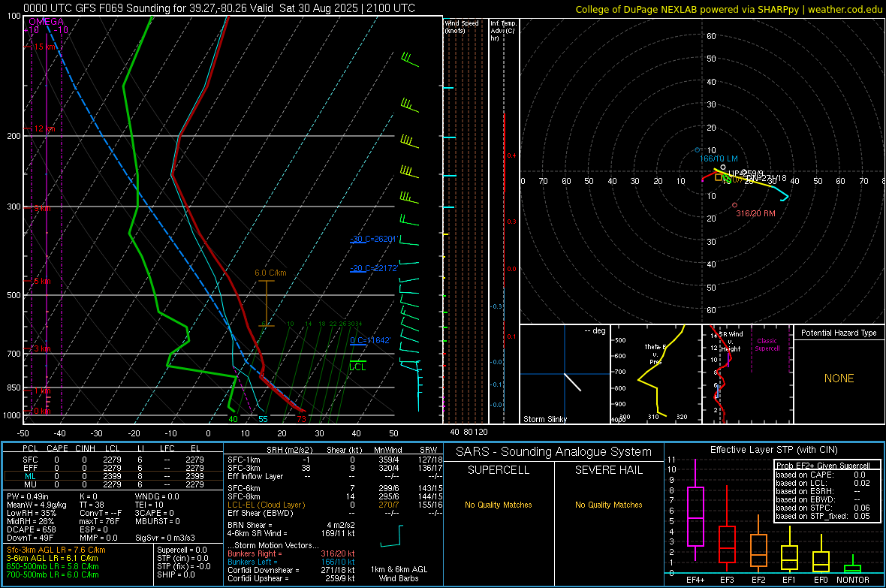Click the BRN Shear = 4 m2/s2 line

(291, 525)
